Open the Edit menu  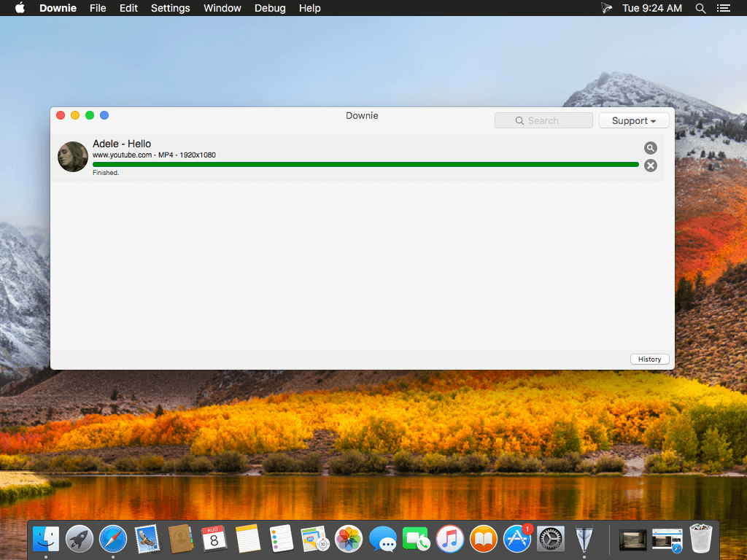(x=128, y=8)
